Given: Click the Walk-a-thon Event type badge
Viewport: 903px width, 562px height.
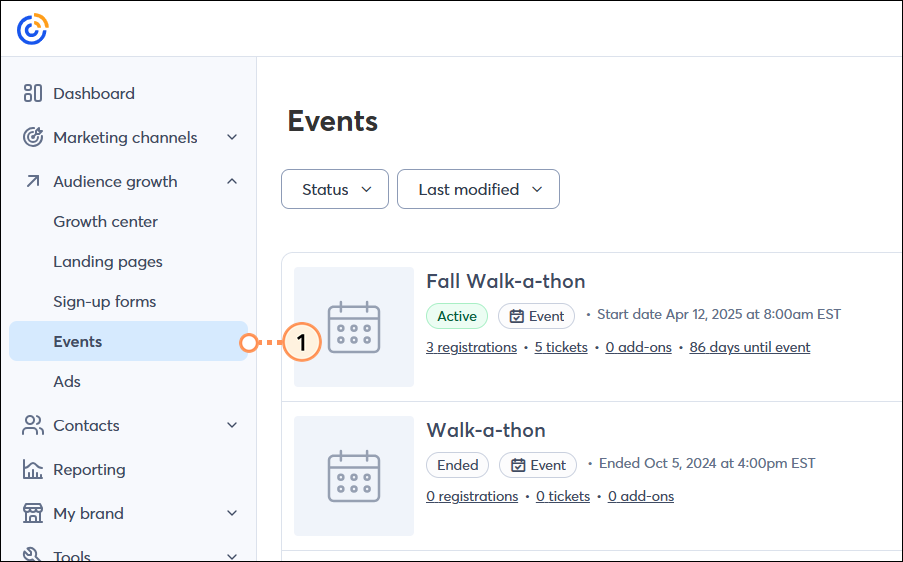Looking at the screenshot, I should [x=537, y=465].
